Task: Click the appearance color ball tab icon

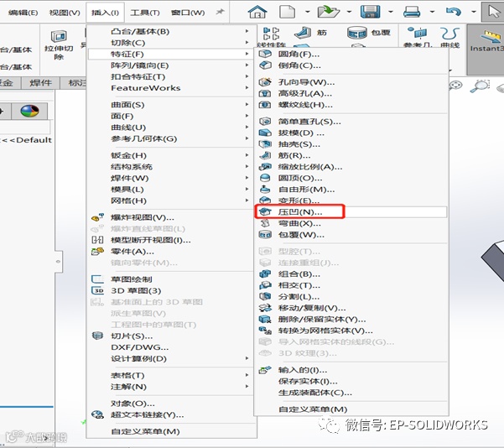Action: tap(29, 111)
